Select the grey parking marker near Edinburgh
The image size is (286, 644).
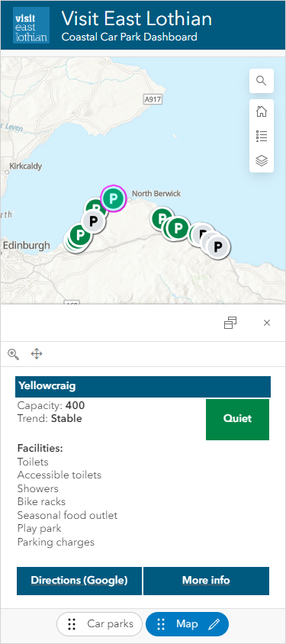click(x=93, y=221)
